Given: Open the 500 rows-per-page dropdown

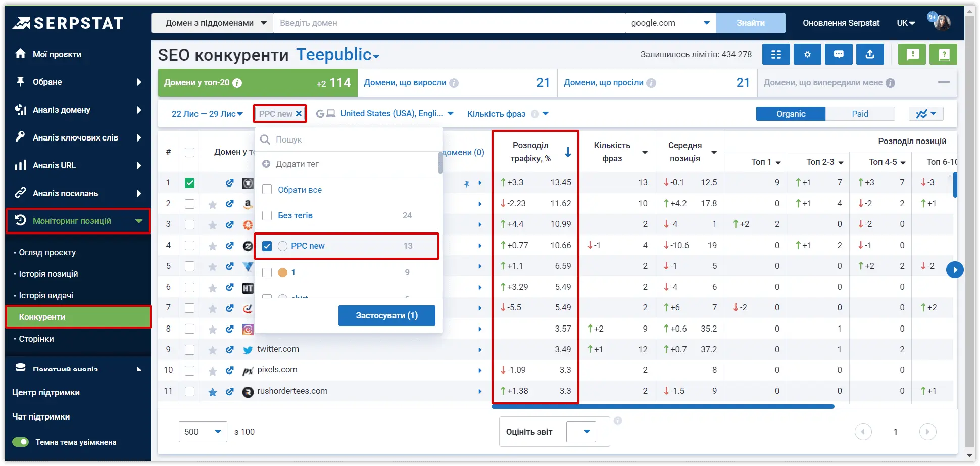Looking at the screenshot, I should click(203, 432).
